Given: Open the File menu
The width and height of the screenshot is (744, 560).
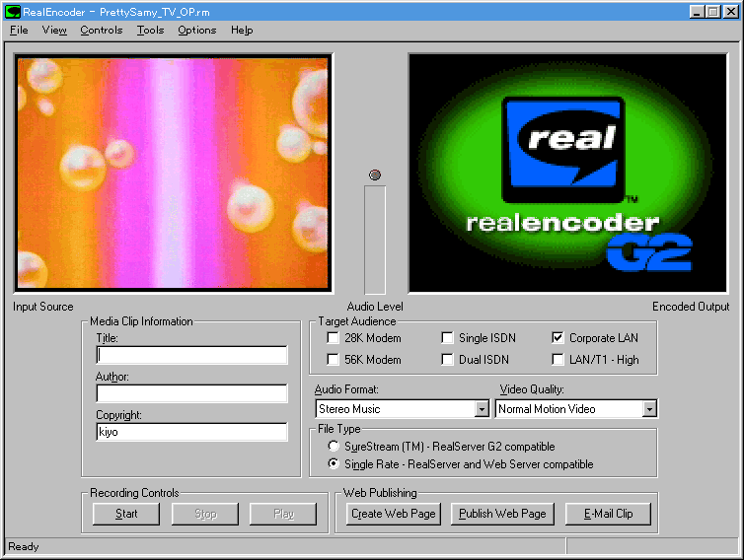Looking at the screenshot, I should pos(19,31).
